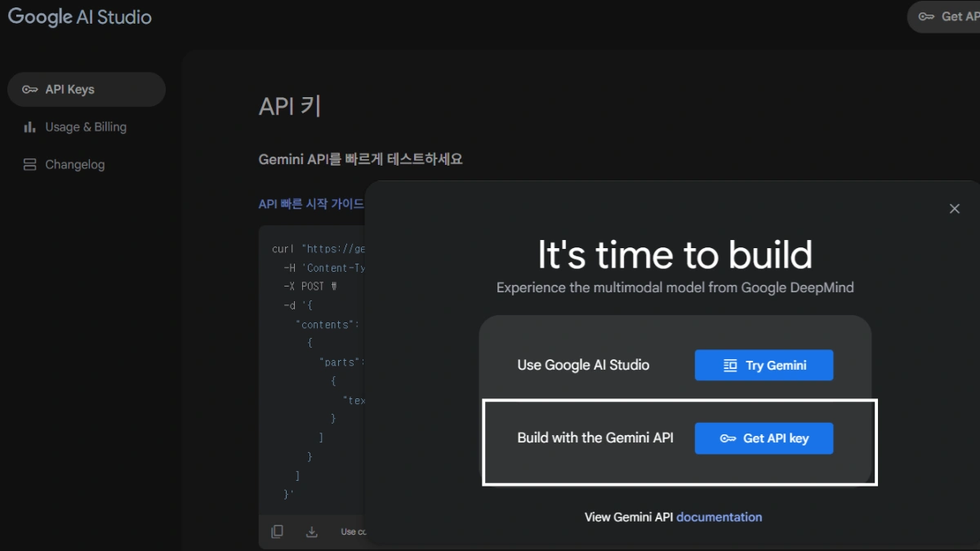Screen dimensions: 980x551
Task: Select the key icon beside API Keys
Action: tap(31, 89)
